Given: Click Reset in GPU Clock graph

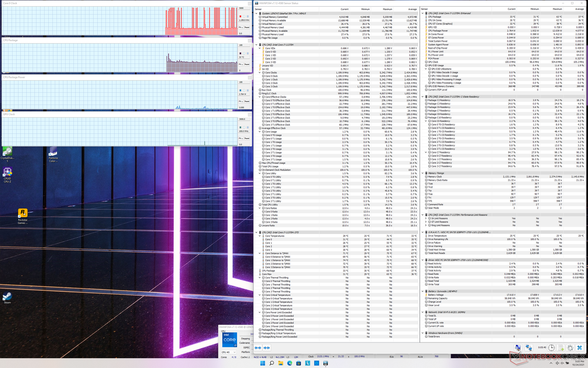Looking at the screenshot, I should click(x=247, y=138).
